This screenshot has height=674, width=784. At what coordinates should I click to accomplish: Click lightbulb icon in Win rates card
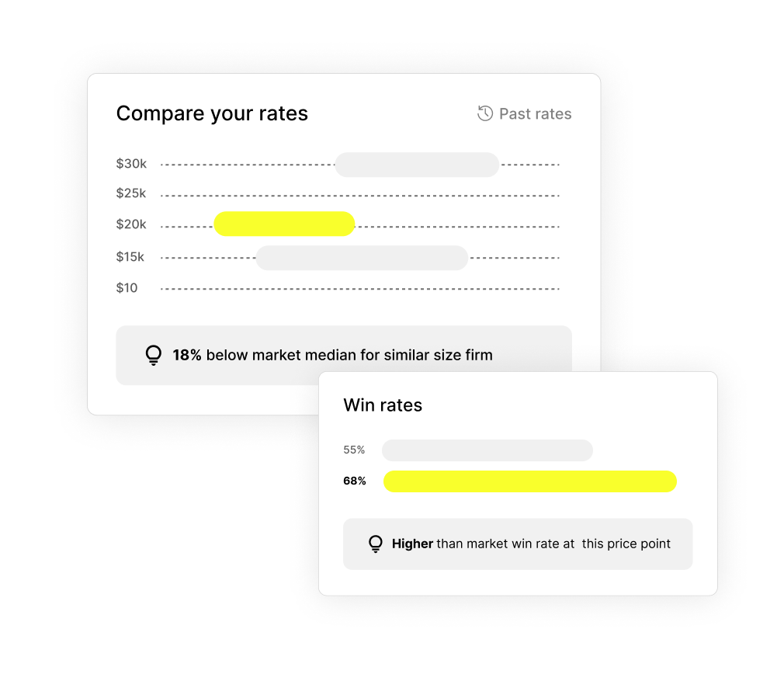click(376, 544)
